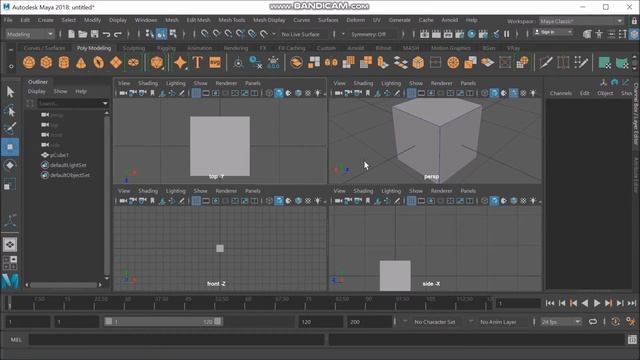Click the SVG import shelf icon
The height and width of the screenshot is (360, 640).
pyautogui.click(x=215, y=62)
